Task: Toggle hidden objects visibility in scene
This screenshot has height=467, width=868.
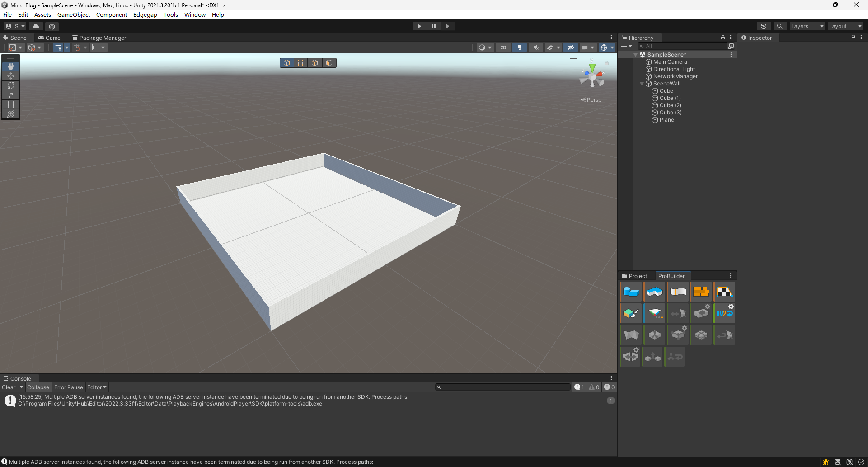Action: point(571,47)
